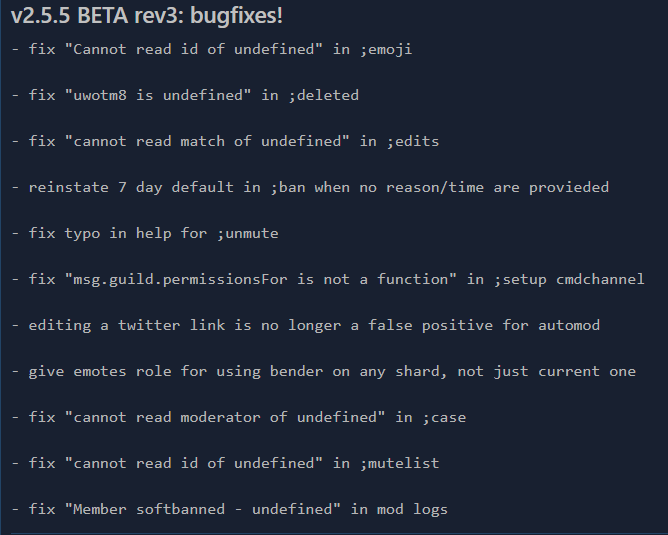
Task: Select the emotes role bender shard line
Action: [x=324, y=371]
